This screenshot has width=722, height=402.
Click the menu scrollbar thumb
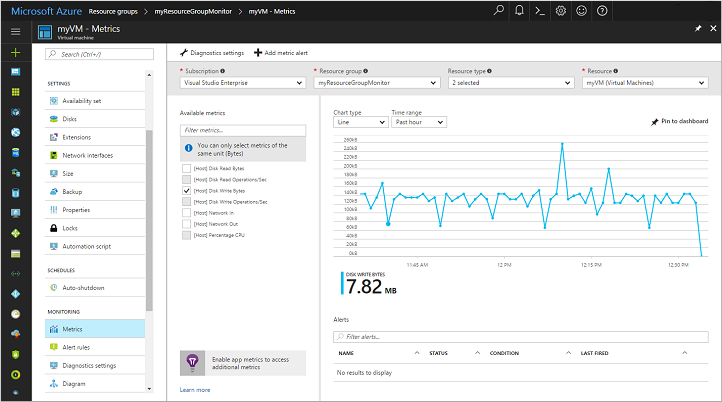149,220
